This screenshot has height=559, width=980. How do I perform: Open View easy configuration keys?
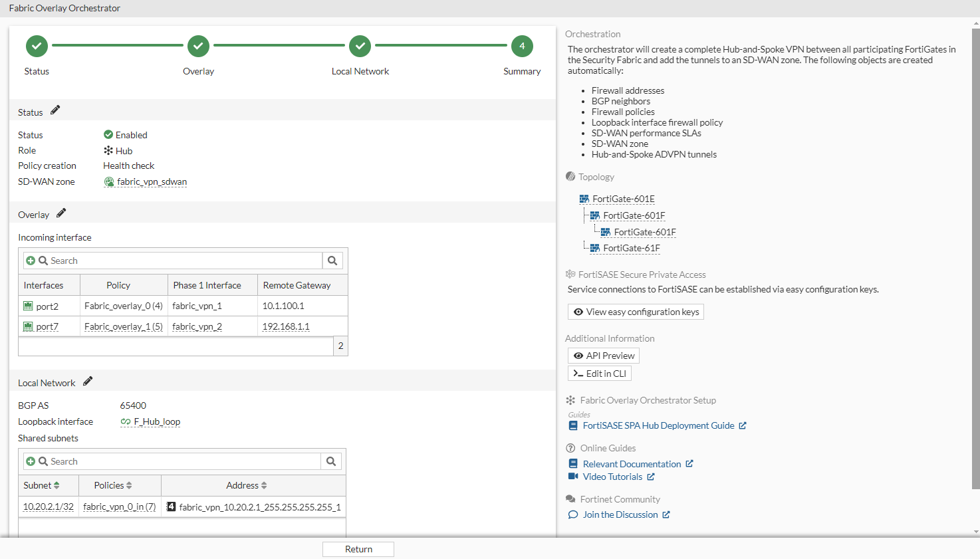click(x=635, y=311)
